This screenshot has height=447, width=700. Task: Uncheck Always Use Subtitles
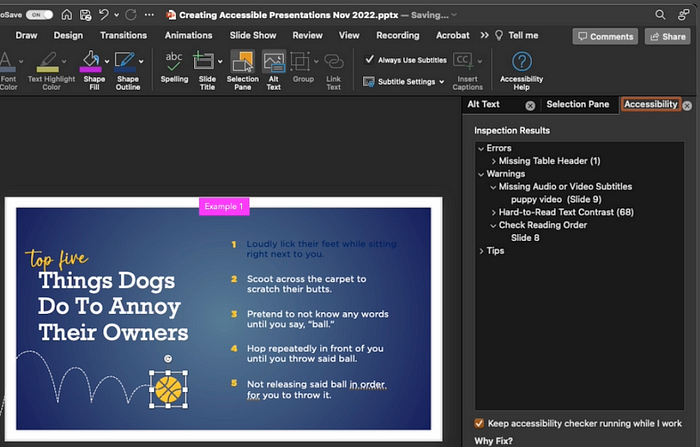tap(369, 59)
